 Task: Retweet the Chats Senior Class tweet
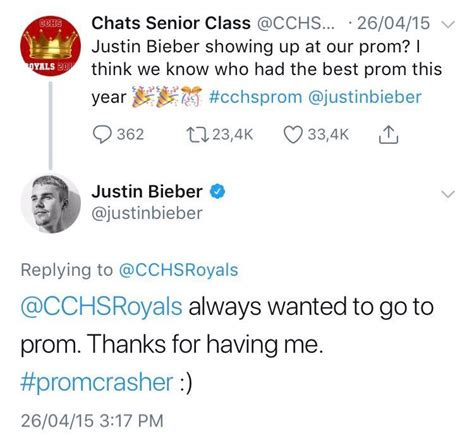197,135
